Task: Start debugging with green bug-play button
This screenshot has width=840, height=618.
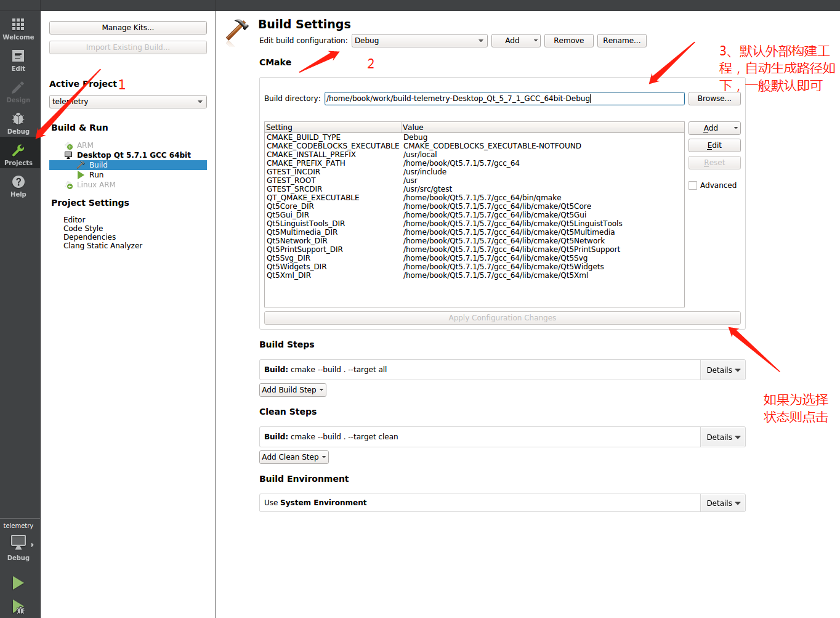Action: [18, 608]
